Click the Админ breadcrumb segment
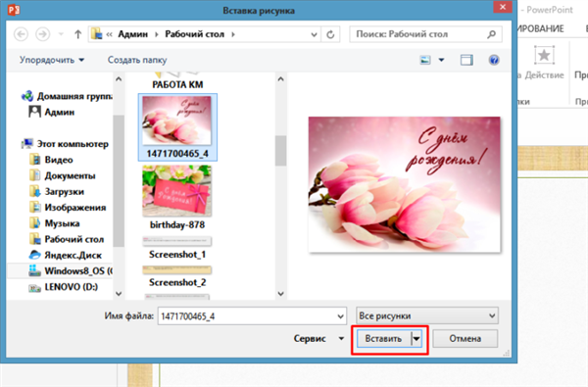588x387 pixels. point(132,34)
